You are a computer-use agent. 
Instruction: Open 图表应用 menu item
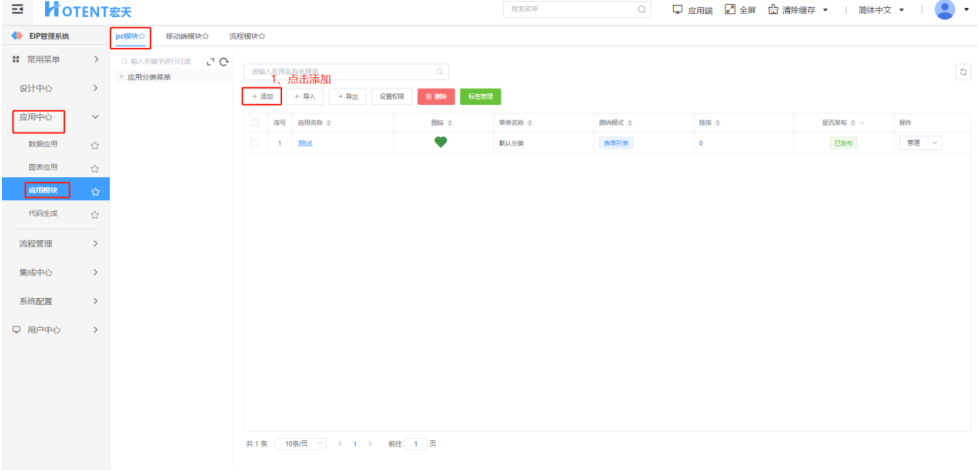[43, 167]
